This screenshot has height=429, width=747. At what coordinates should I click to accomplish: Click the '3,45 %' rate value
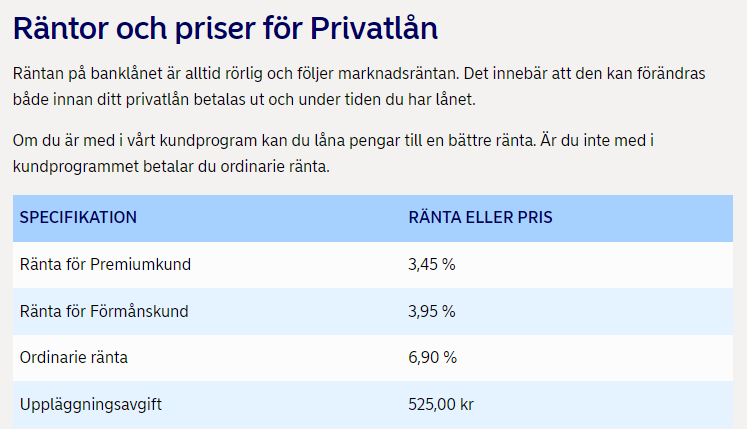tap(432, 265)
